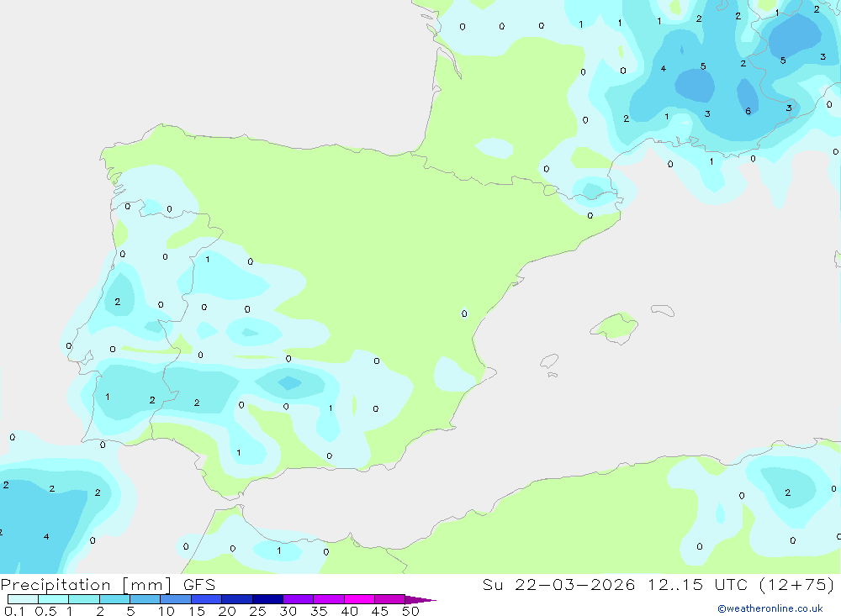Click the 'Su 22-03-2026' date text
This screenshot has width=841, height=616.
559,584
